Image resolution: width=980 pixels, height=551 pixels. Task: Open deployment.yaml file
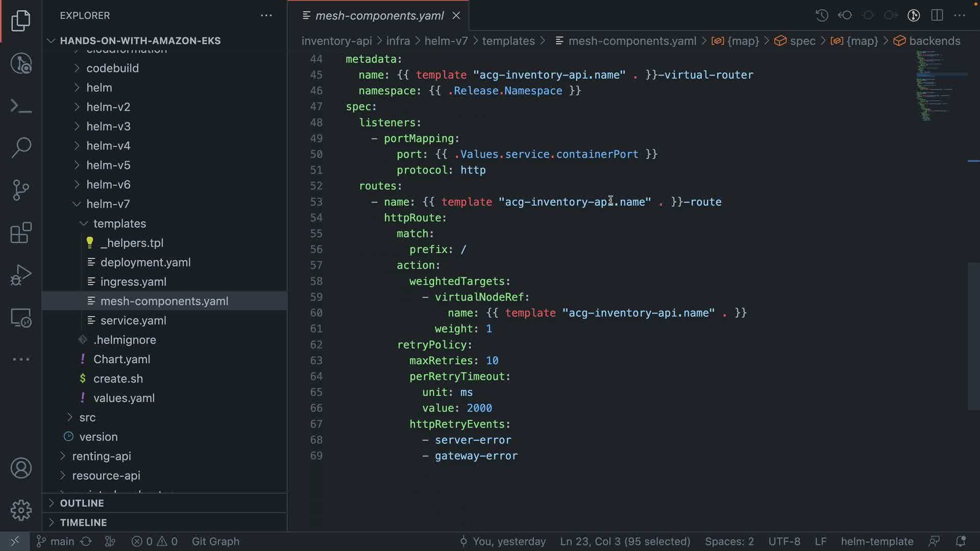point(145,262)
